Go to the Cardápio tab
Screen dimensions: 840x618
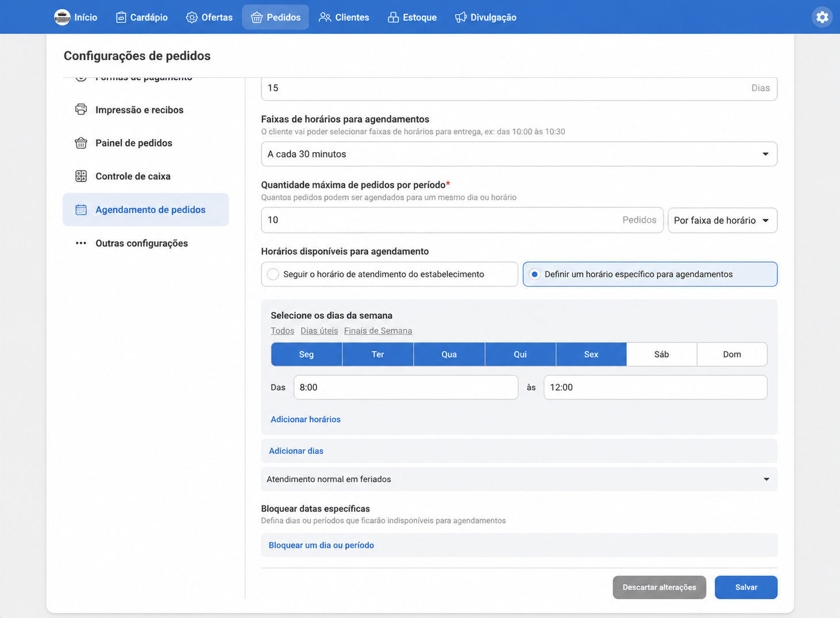click(142, 17)
